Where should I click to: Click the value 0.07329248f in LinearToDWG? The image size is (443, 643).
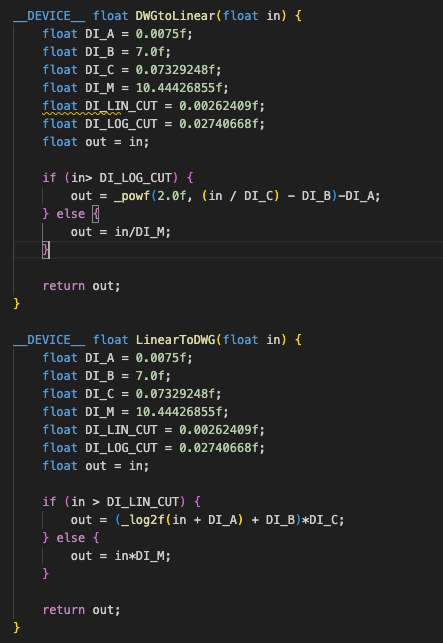pyautogui.click(x=175, y=394)
